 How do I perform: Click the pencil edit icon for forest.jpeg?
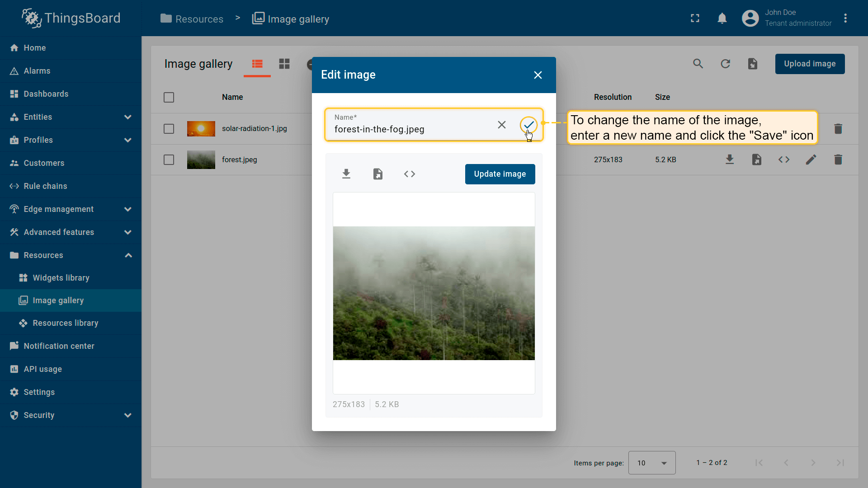811,160
